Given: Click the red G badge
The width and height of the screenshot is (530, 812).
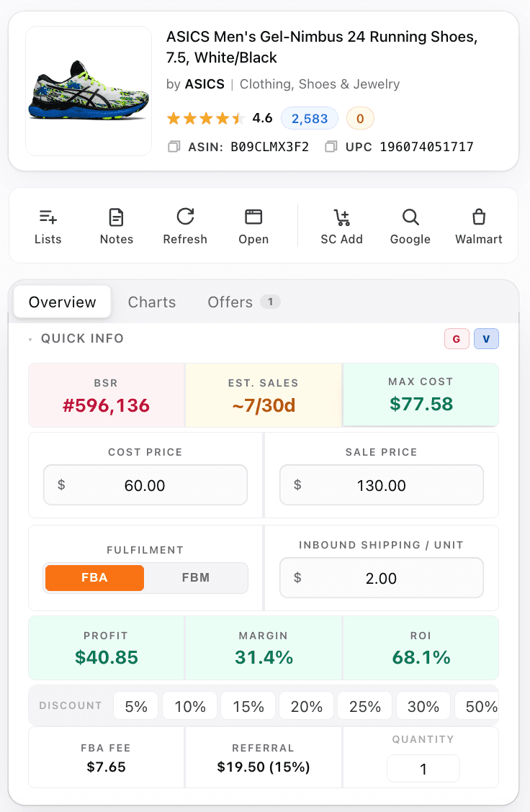Looking at the screenshot, I should click(x=457, y=338).
